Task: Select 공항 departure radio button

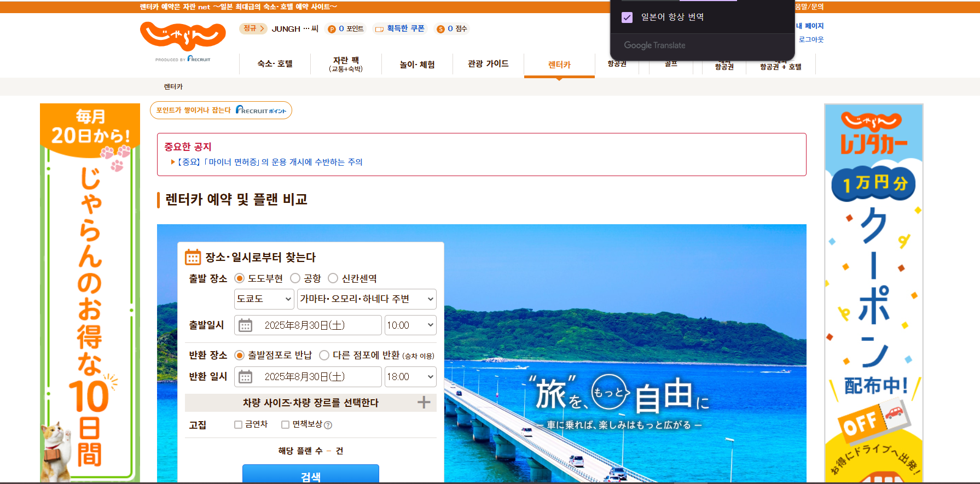Action: pyautogui.click(x=295, y=278)
